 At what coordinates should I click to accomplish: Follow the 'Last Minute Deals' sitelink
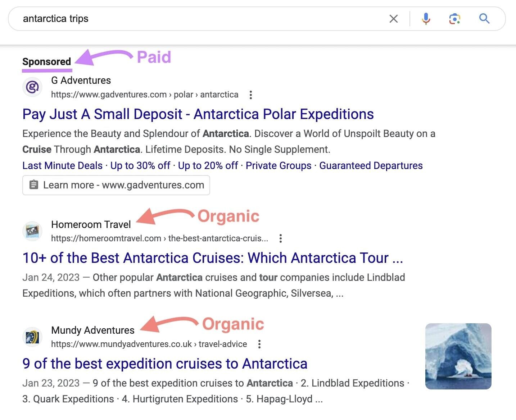[62, 166]
